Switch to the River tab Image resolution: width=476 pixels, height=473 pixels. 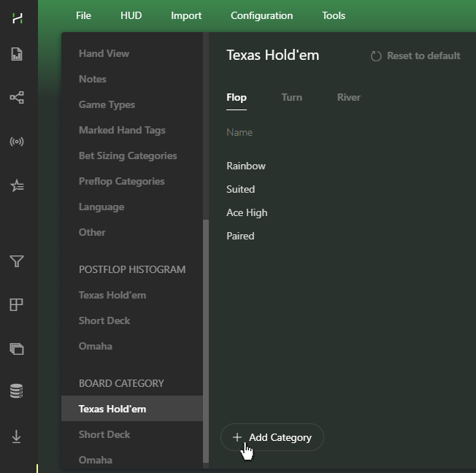point(349,98)
